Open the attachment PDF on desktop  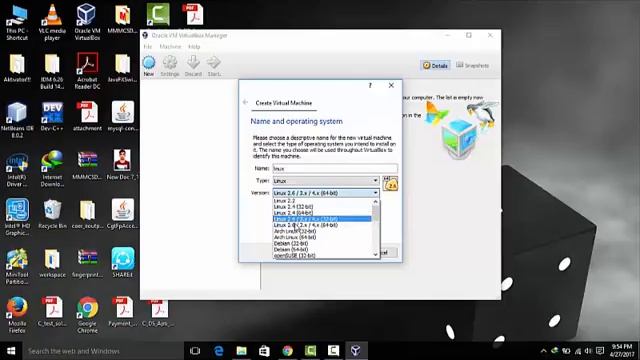[87, 116]
